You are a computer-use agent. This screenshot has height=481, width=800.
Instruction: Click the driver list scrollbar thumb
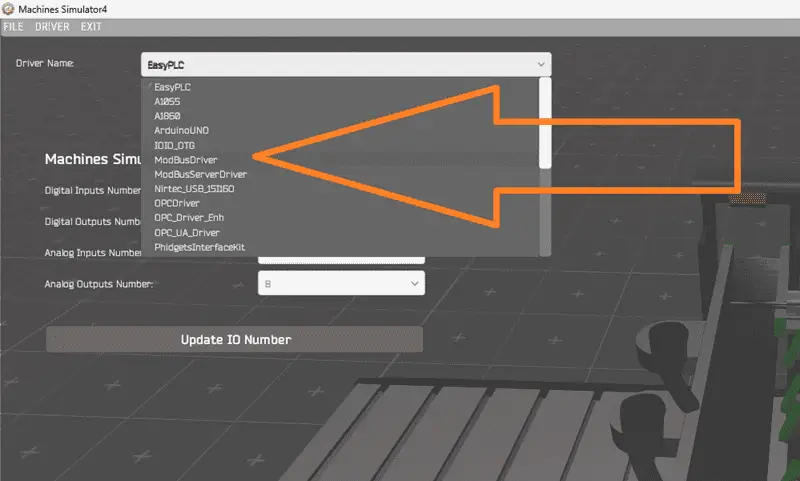point(545,123)
